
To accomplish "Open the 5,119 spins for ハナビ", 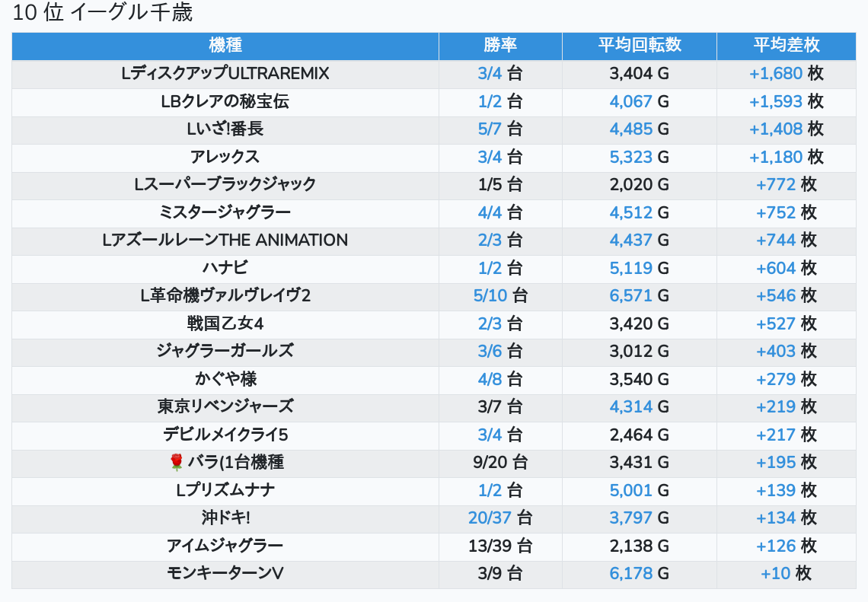I will pyautogui.click(x=630, y=268).
